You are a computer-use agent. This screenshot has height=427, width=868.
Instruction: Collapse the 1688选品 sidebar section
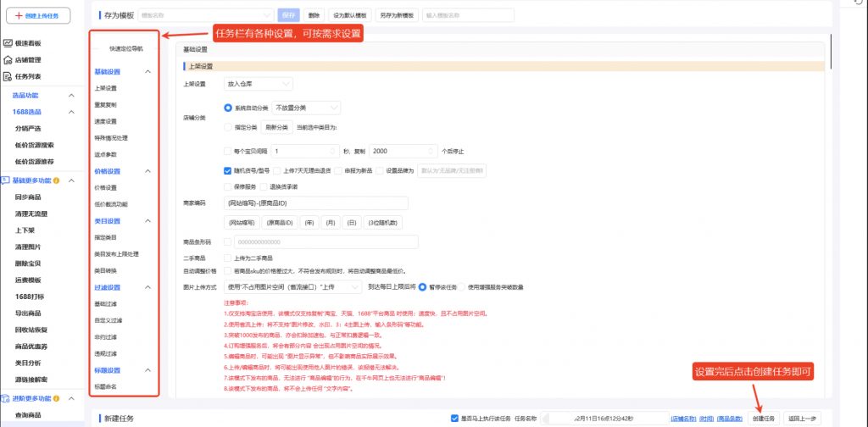point(71,112)
